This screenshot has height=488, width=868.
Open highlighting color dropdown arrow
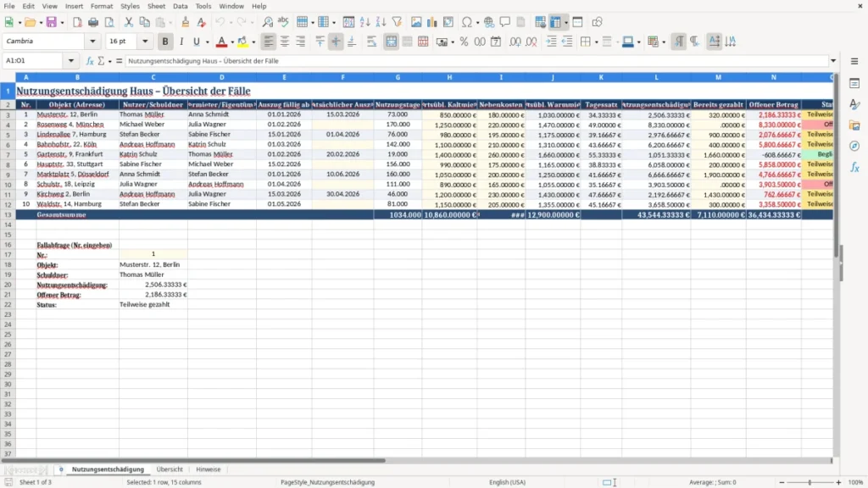[253, 42]
